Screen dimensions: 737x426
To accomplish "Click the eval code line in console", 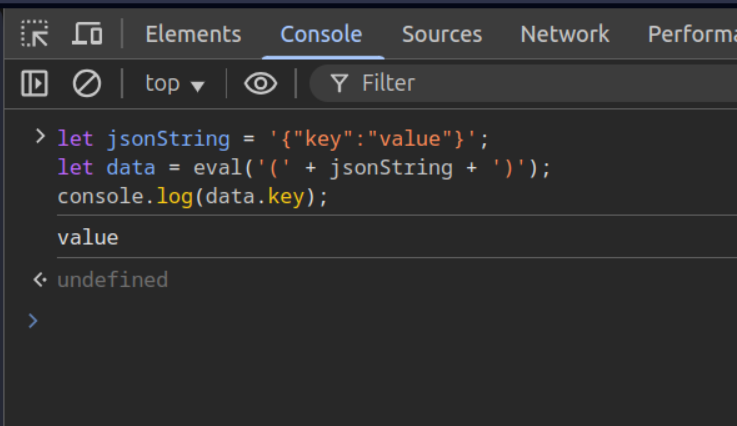I will click(x=304, y=168).
